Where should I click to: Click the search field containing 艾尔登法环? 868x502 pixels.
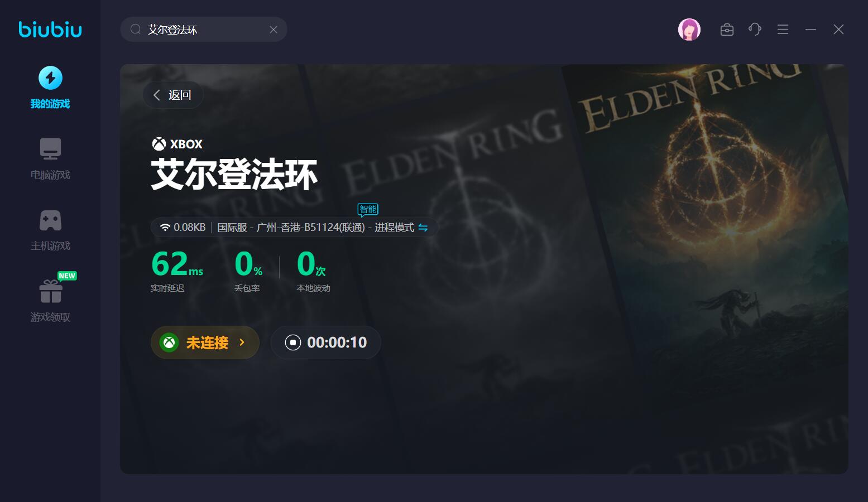pyautogui.click(x=204, y=30)
